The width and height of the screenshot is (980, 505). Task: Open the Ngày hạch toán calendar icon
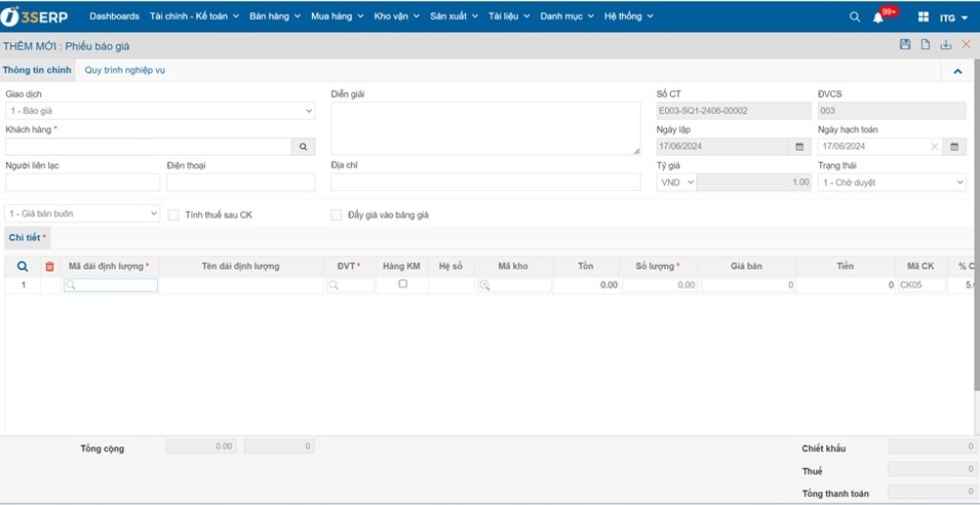[954, 147]
